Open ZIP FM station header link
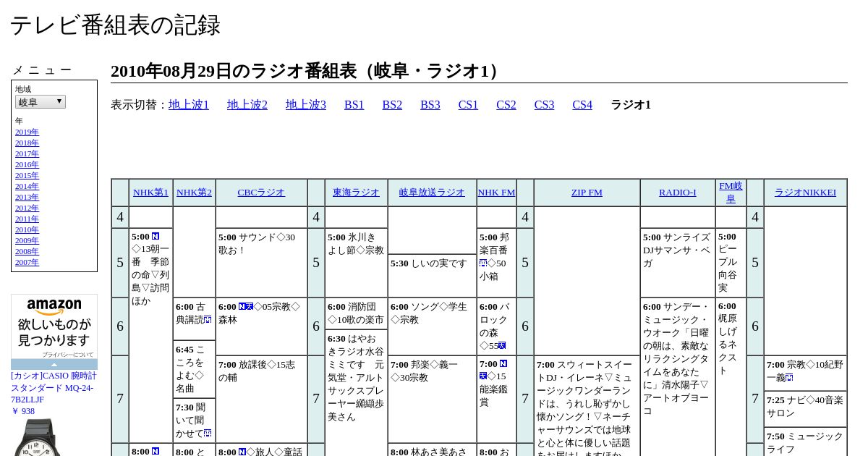 [x=587, y=193]
